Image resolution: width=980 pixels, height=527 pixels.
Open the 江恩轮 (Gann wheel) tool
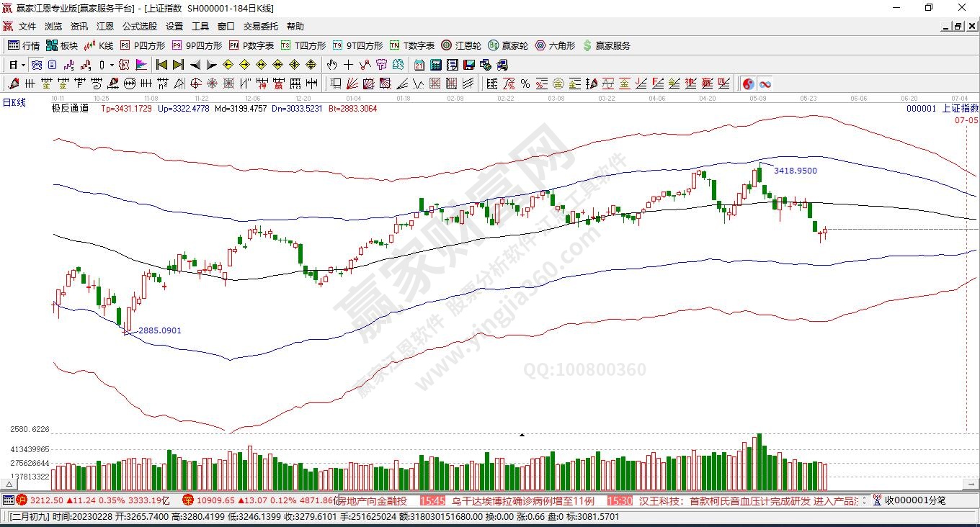tap(461, 45)
